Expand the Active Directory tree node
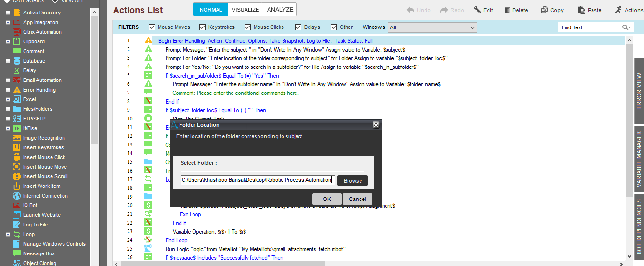 (8, 13)
